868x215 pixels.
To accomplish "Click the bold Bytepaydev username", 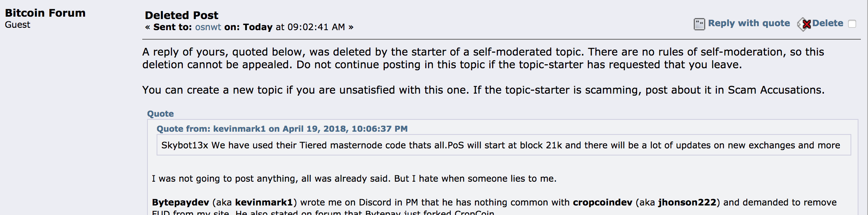I will click(180, 202).
